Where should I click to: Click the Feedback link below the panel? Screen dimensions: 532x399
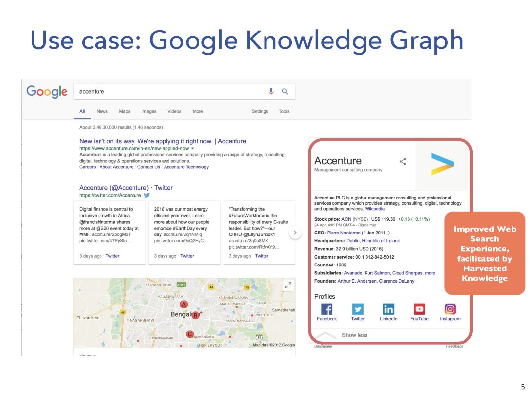454,346
